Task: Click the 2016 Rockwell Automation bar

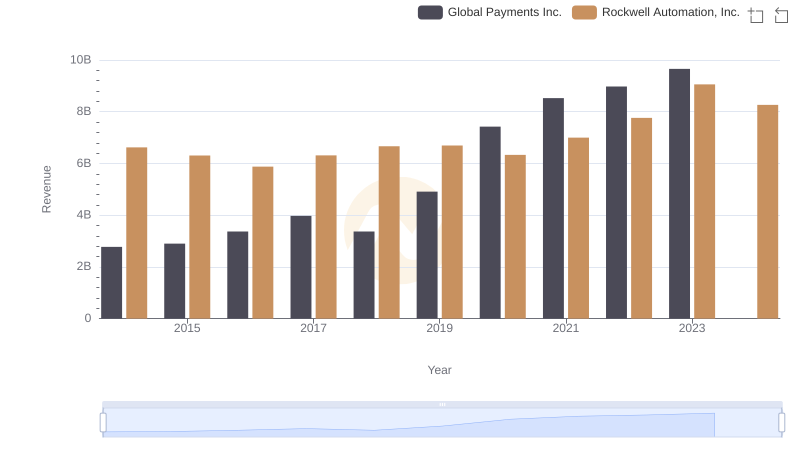Action: [263, 243]
